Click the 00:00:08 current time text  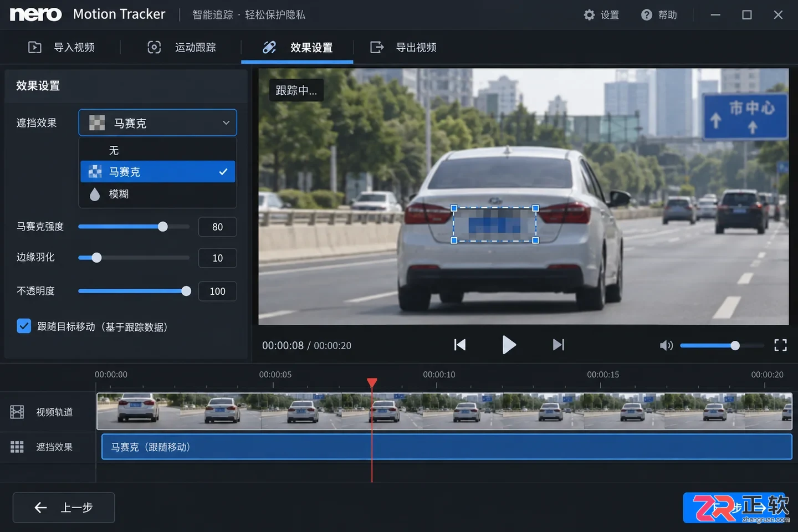[x=283, y=345]
